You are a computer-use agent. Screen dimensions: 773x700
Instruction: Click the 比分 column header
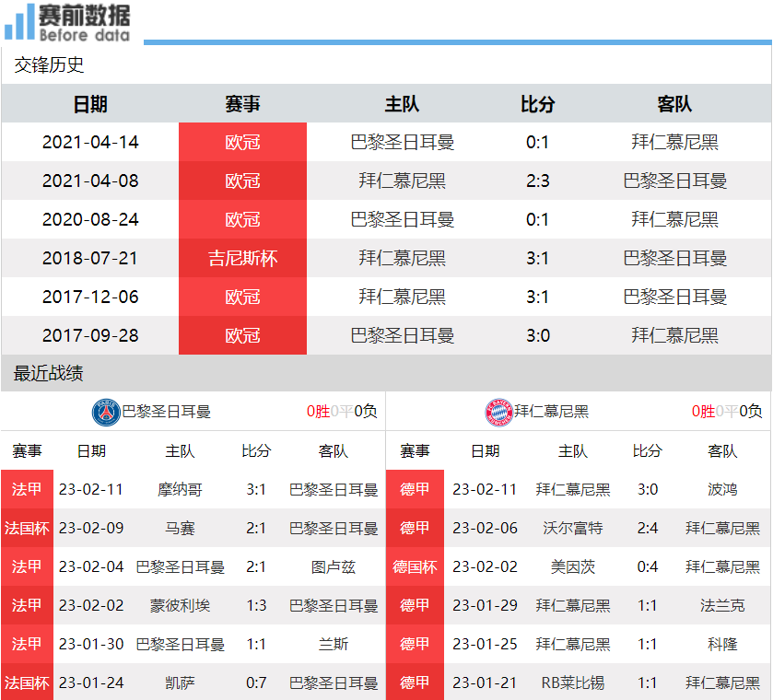[536, 104]
